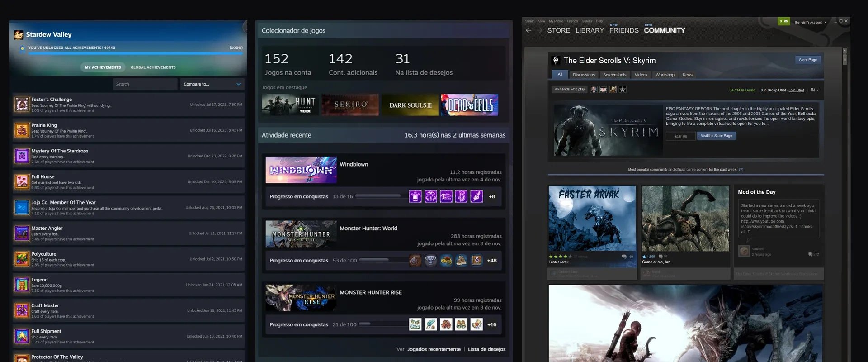868x362 pixels.
Task: Click the Prairie King achievement icon
Action: pos(22,130)
